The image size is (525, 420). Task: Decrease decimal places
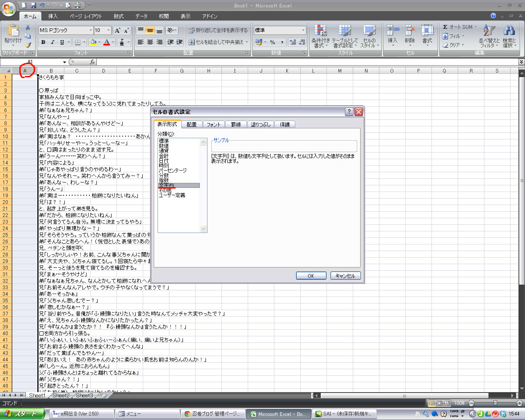point(302,42)
